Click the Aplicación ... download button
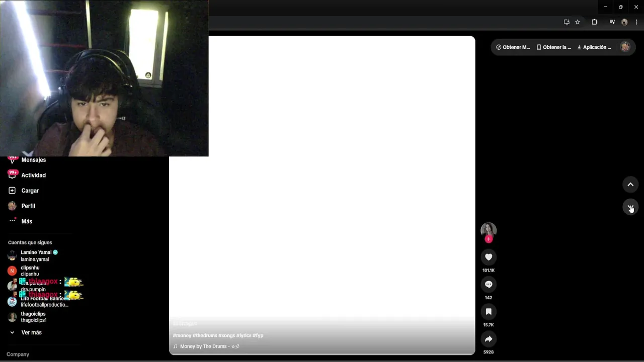Screen dimensions: 644x362 594,47
